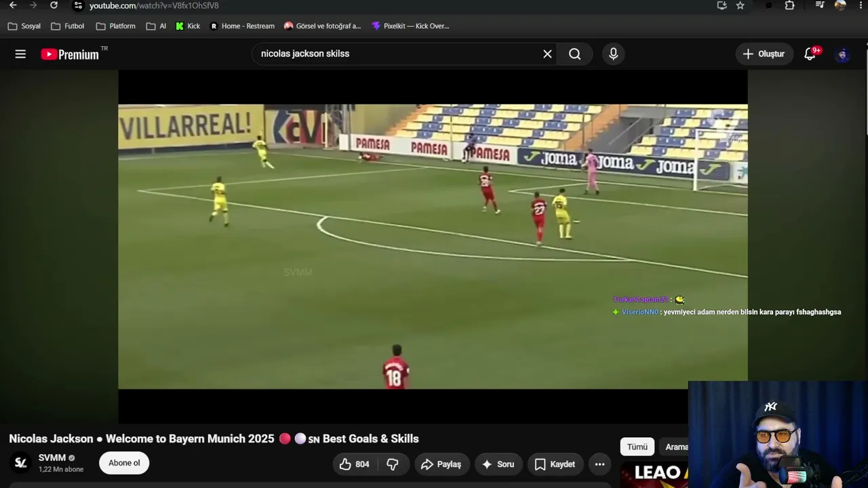Open more actions three-dot menu under video

(x=599, y=464)
